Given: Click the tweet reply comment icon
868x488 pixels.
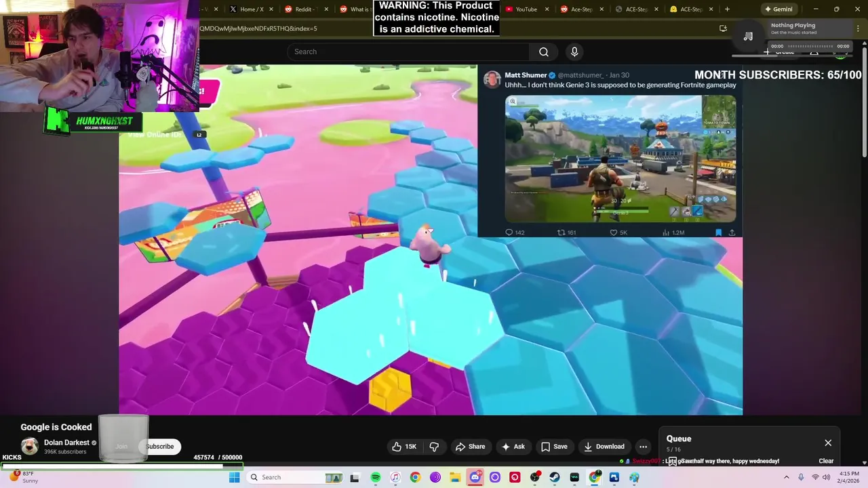Looking at the screenshot, I should 509,232.
